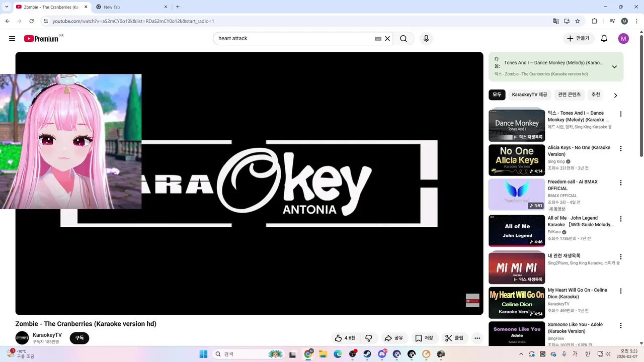The image size is (644, 362).
Task: Share the video via 공유
Action: 394,338
